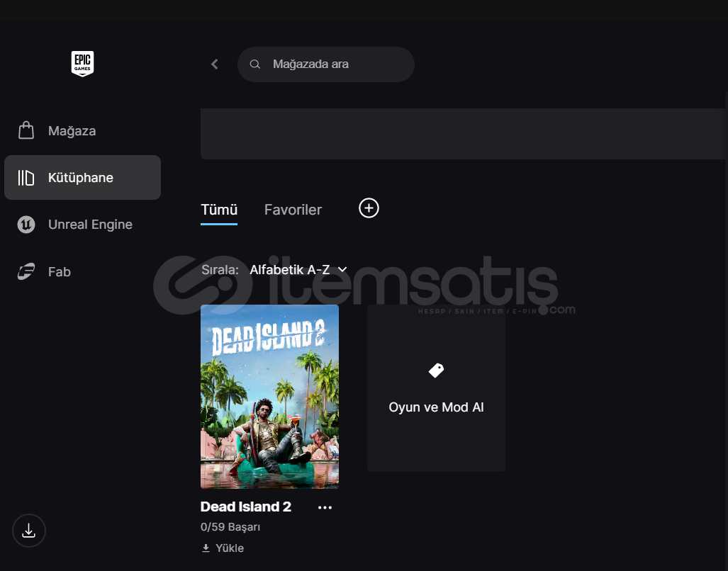
Task: Add a new collection with plus icon
Action: click(369, 208)
